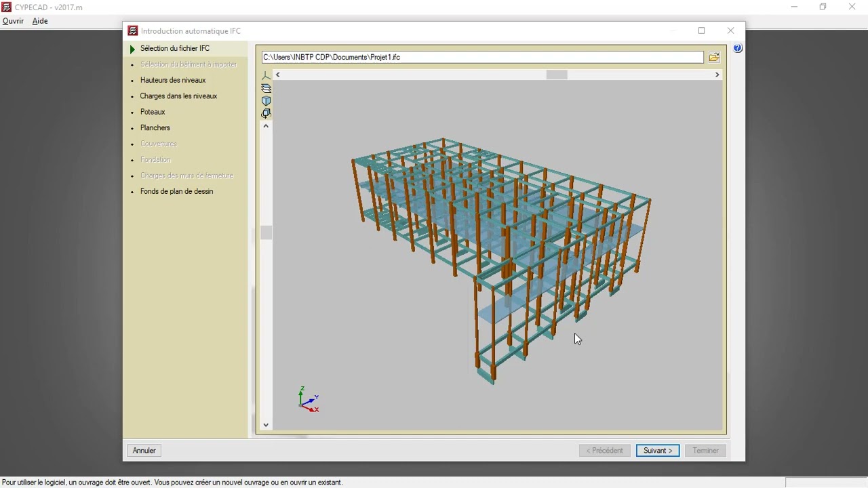Image resolution: width=868 pixels, height=488 pixels.
Task: Click the vertical rotation scrollbar thumb
Action: [266, 232]
